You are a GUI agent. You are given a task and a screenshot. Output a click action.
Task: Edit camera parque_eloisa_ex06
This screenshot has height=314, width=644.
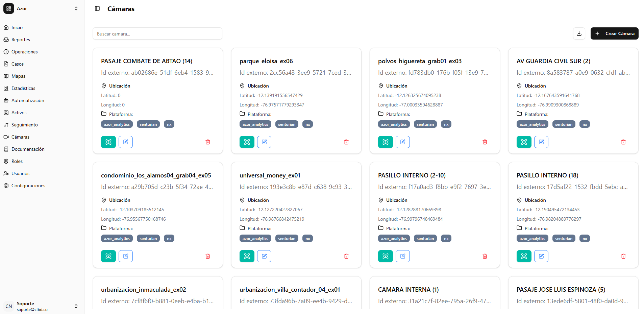point(264,142)
